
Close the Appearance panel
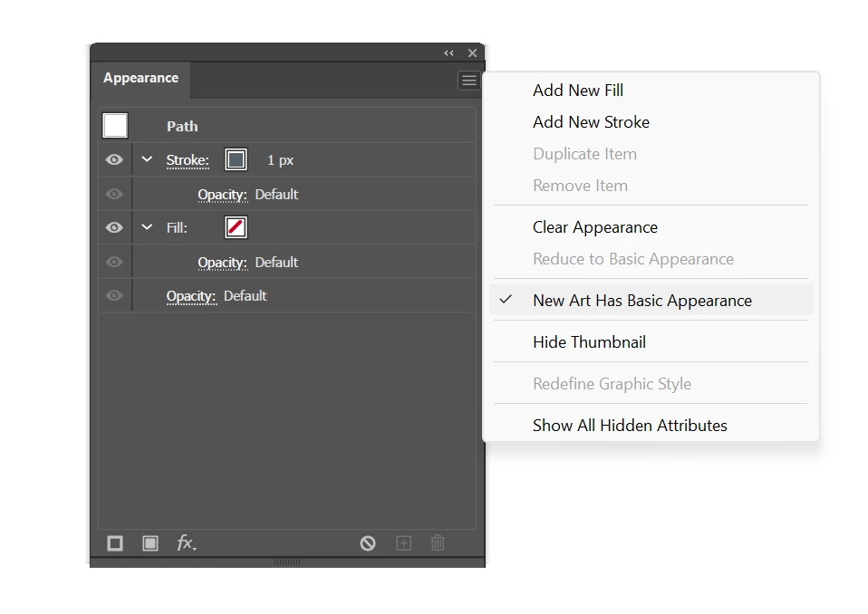tap(472, 53)
